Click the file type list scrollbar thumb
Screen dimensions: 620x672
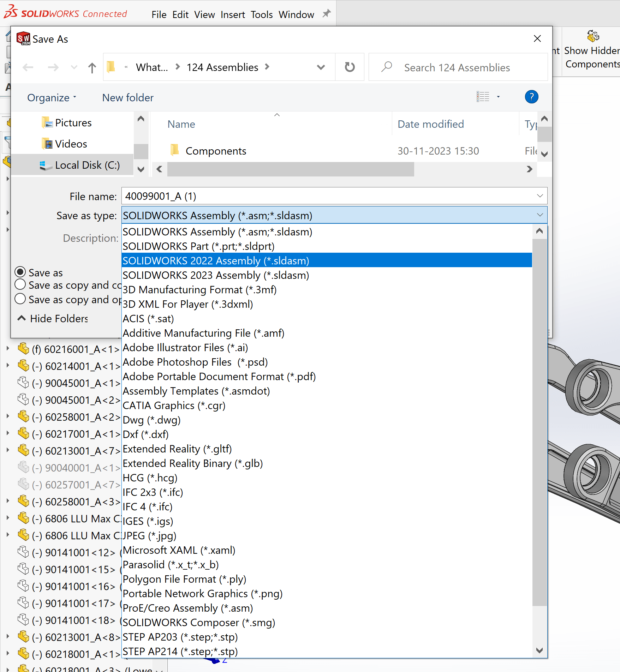coord(539,422)
